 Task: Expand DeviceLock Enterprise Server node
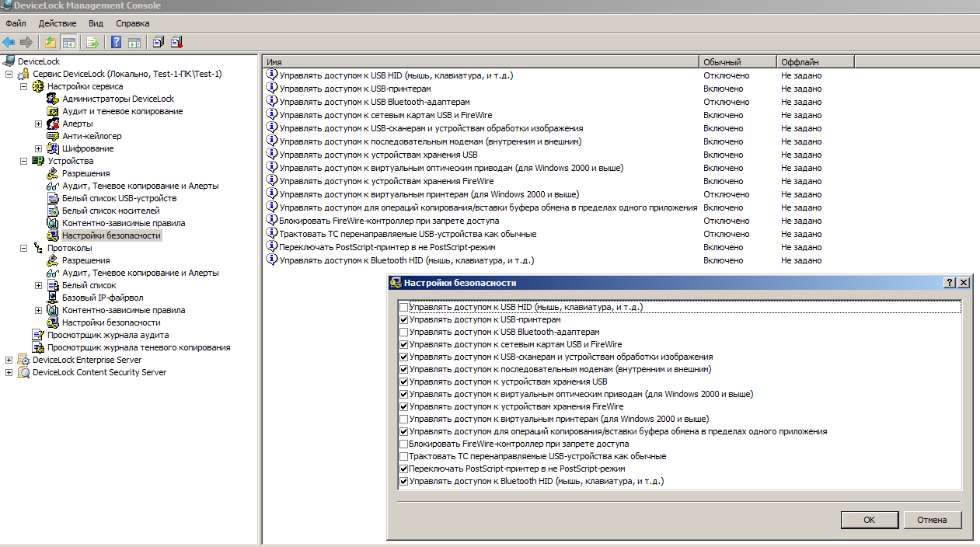coord(9,361)
